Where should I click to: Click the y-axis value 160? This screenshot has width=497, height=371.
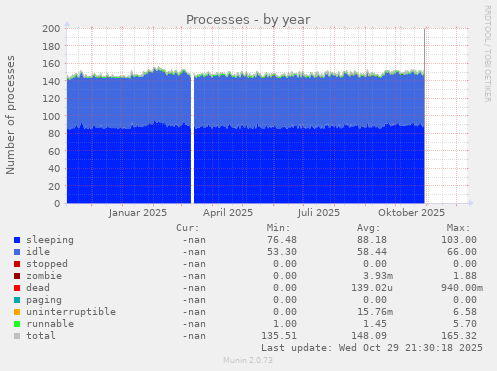pyautogui.click(x=51, y=64)
